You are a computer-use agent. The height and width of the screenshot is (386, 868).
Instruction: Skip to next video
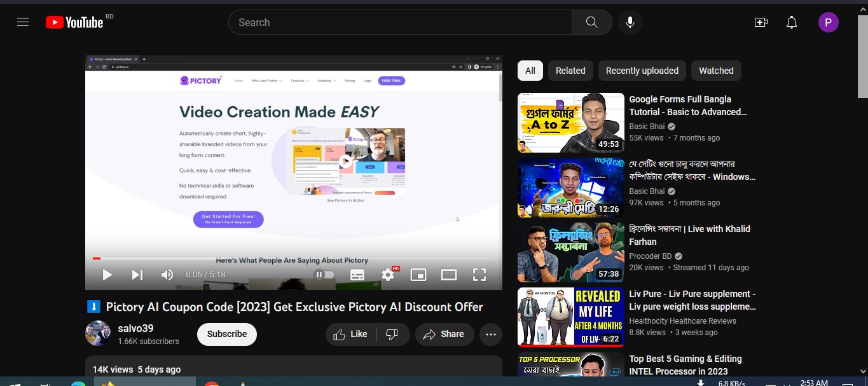(x=137, y=275)
